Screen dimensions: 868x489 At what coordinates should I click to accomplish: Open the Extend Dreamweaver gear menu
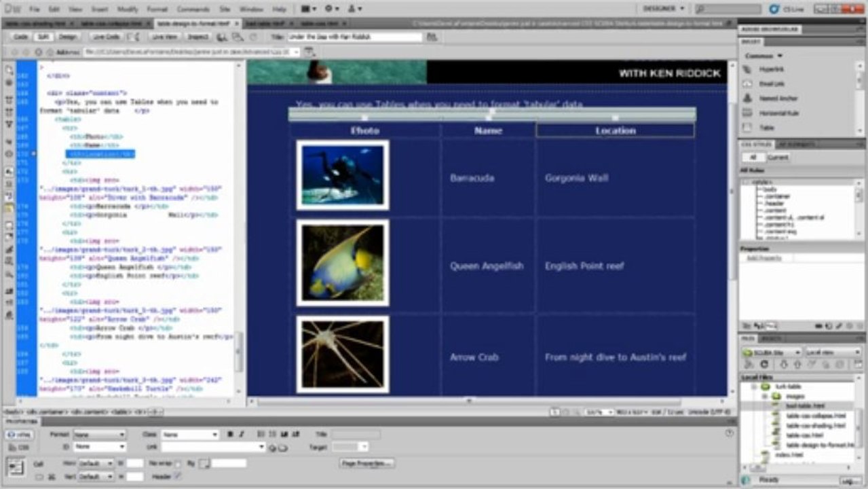coord(331,9)
